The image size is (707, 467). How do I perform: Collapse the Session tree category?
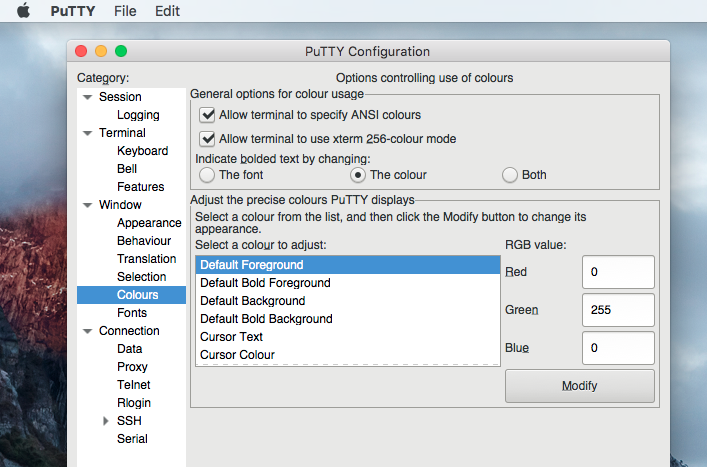[88, 97]
